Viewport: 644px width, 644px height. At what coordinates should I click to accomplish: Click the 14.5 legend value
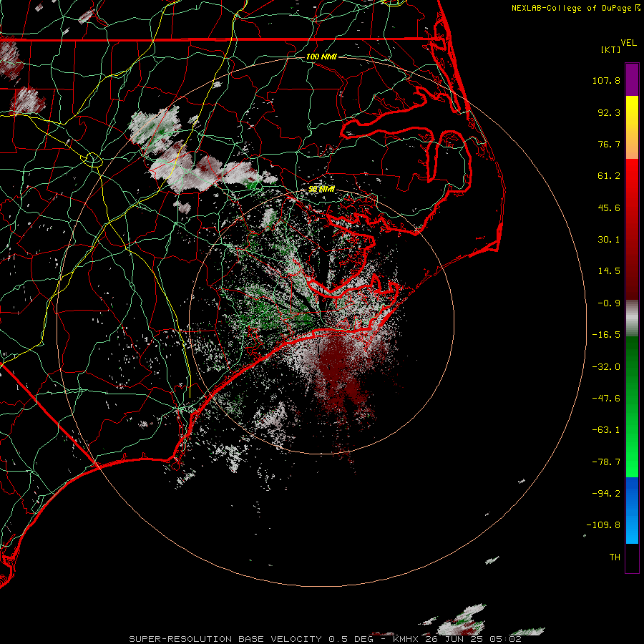pyautogui.click(x=609, y=271)
